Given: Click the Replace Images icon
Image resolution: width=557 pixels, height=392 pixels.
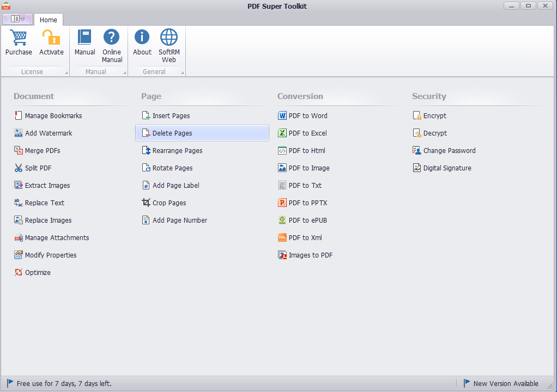Looking at the screenshot, I should [19, 220].
